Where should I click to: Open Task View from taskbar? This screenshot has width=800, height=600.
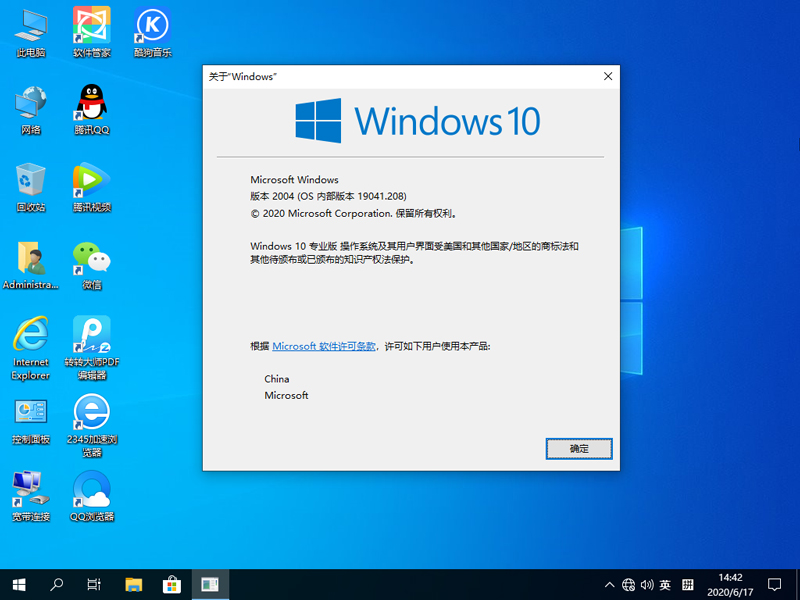click(94, 585)
